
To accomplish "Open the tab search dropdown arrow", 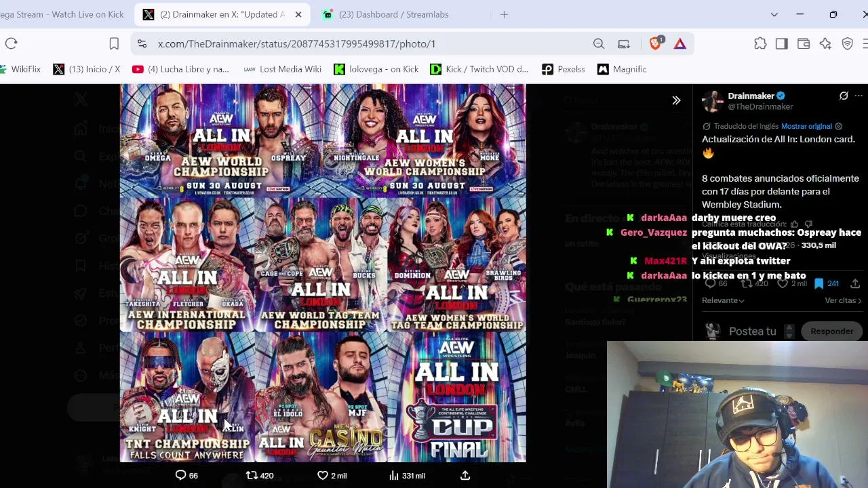I will point(774,14).
